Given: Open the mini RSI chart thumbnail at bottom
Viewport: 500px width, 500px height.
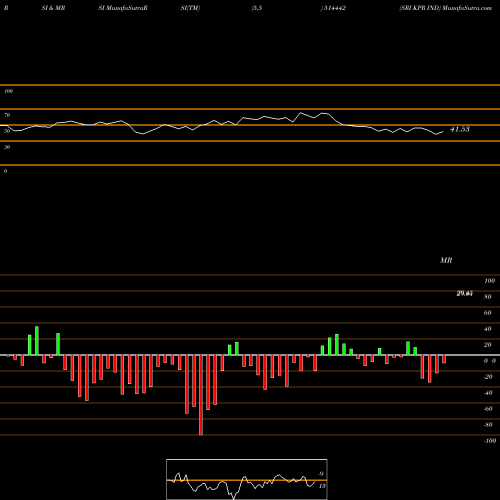Looking at the screenshot, I should (x=247, y=479).
